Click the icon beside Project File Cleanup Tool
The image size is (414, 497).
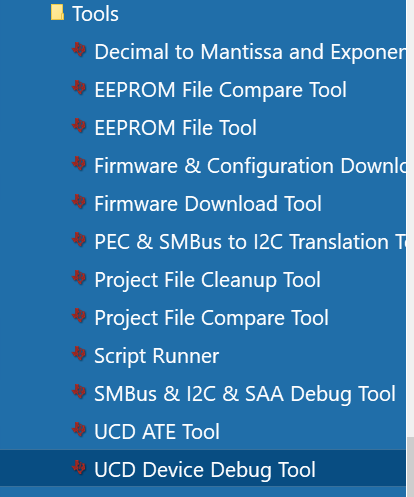(x=79, y=278)
